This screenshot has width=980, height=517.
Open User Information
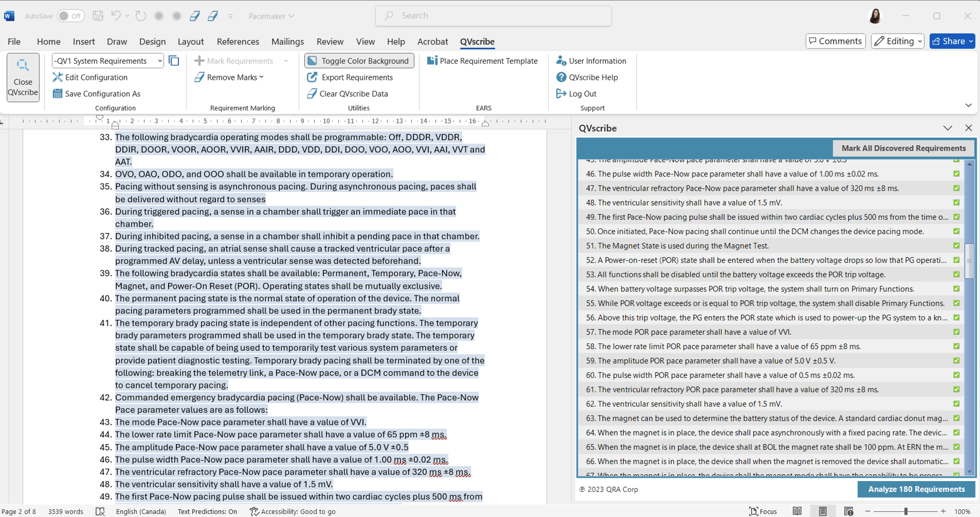point(591,61)
